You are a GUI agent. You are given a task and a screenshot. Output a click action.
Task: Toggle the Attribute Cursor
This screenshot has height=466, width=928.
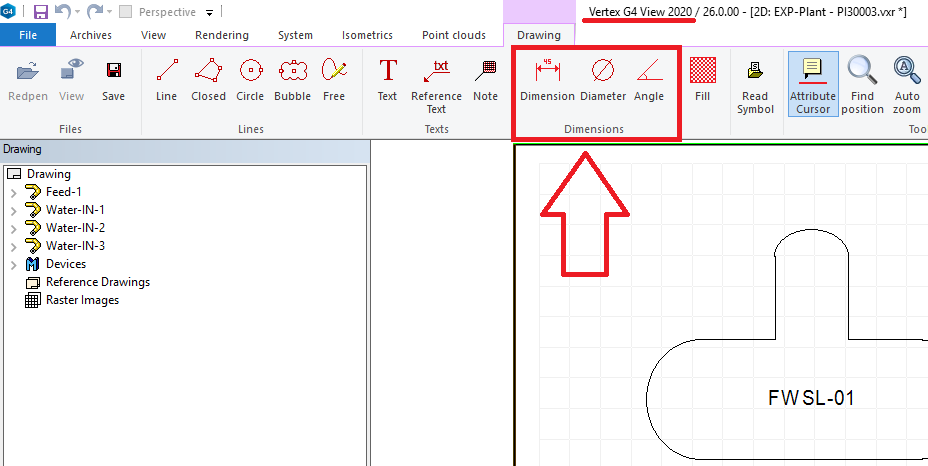click(812, 84)
